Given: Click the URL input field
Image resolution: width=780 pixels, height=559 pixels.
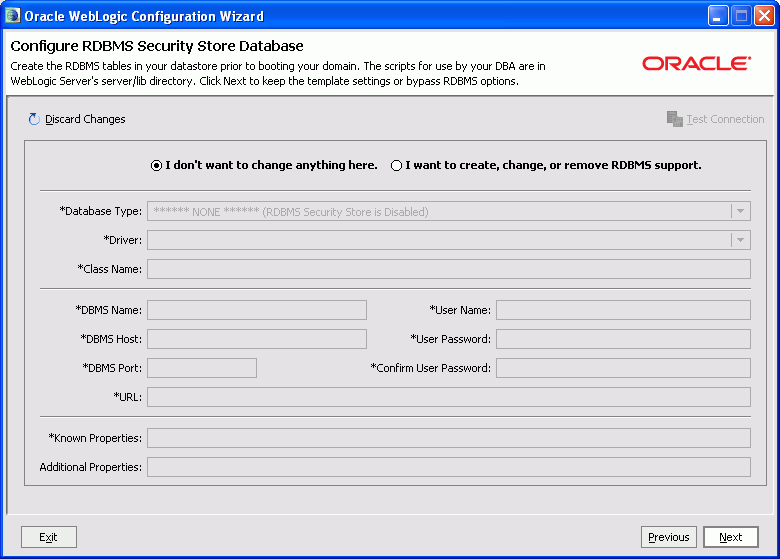Looking at the screenshot, I should [449, 397].
